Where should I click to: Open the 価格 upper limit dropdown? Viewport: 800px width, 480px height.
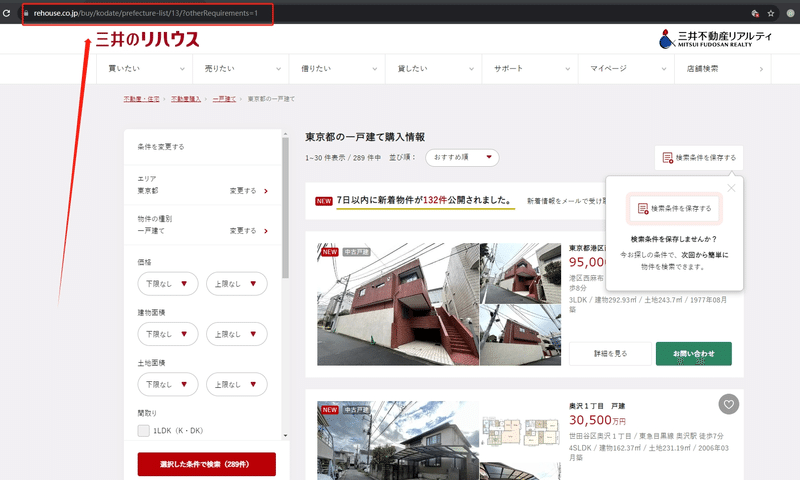click(x=237, y=284)
